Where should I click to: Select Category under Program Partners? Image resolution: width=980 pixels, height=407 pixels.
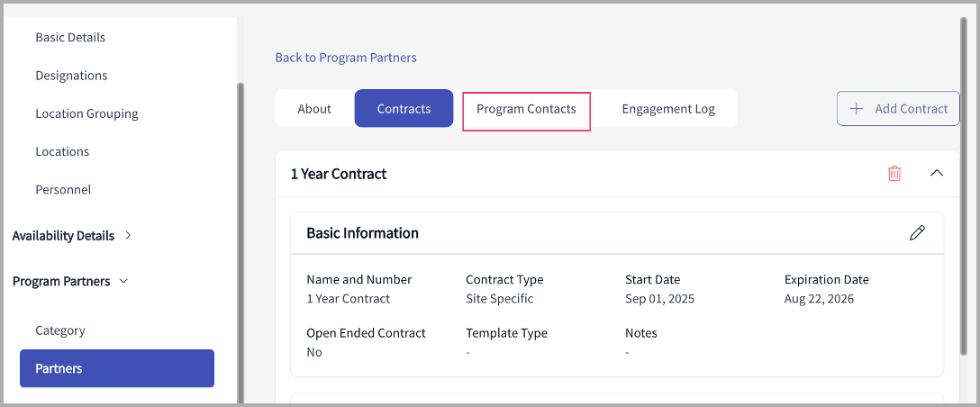click(x=60, y=330)
